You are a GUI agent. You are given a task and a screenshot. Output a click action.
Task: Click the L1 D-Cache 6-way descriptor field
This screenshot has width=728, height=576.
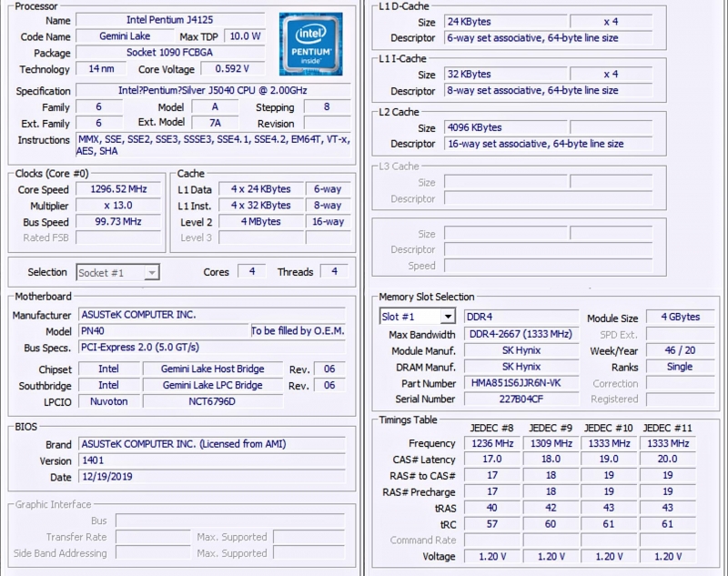pyautogui.click(x=548, y=37)
